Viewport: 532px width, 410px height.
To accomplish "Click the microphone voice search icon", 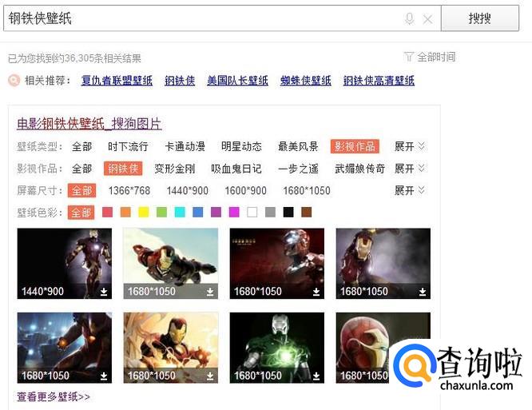I will pos(410,18).
